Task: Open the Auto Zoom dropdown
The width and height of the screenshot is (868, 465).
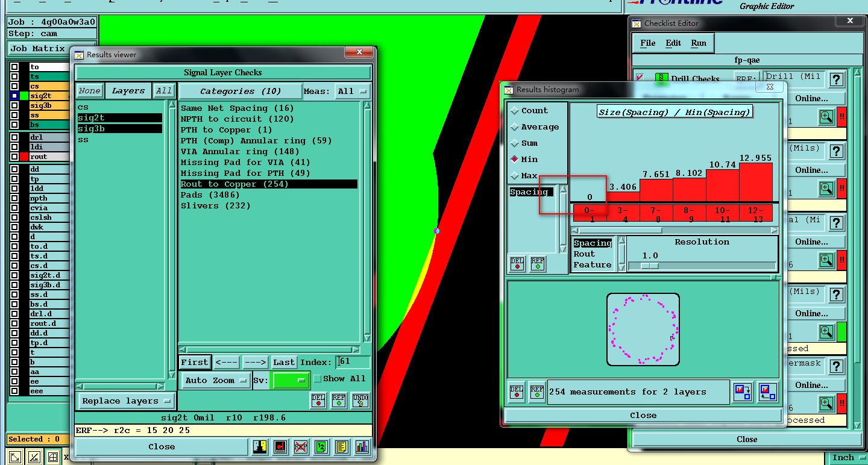Action: click(217, 381)
